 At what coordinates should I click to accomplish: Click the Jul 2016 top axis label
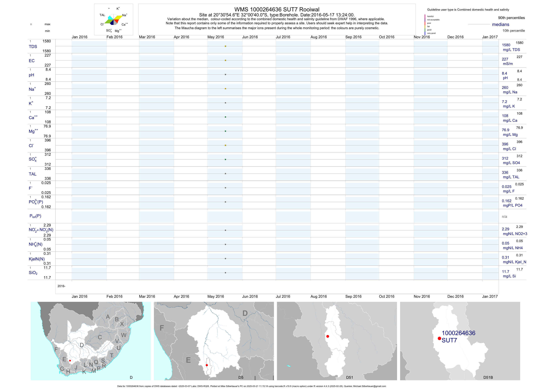(283, 37)
